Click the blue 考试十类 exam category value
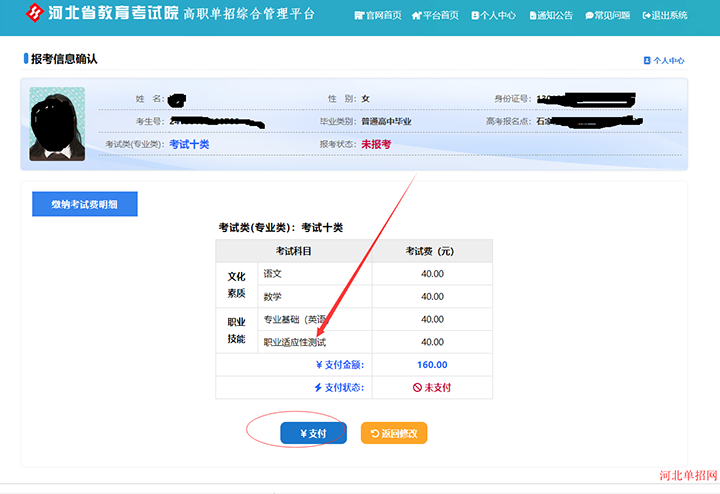720x494 pixels. point(189,144)
